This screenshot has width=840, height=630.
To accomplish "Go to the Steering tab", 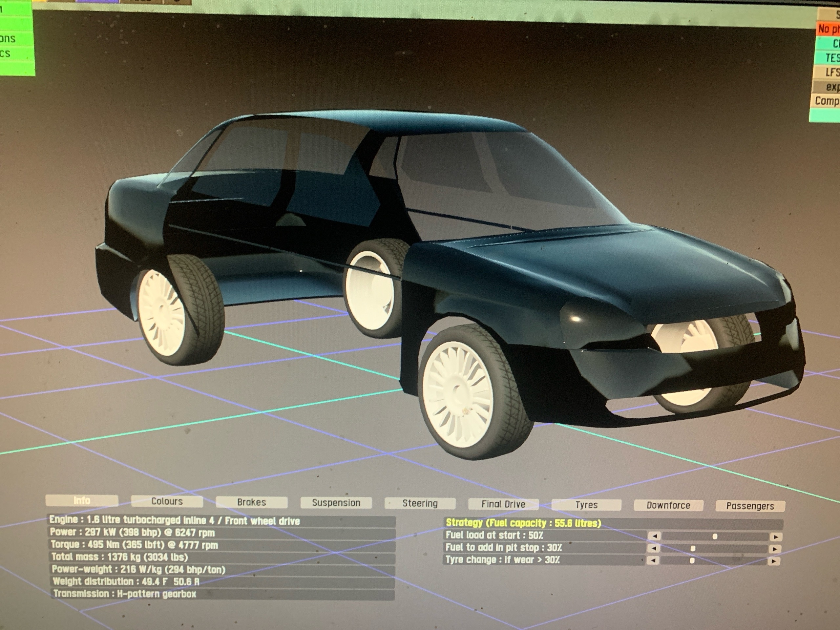I will (x=420, y=504).
